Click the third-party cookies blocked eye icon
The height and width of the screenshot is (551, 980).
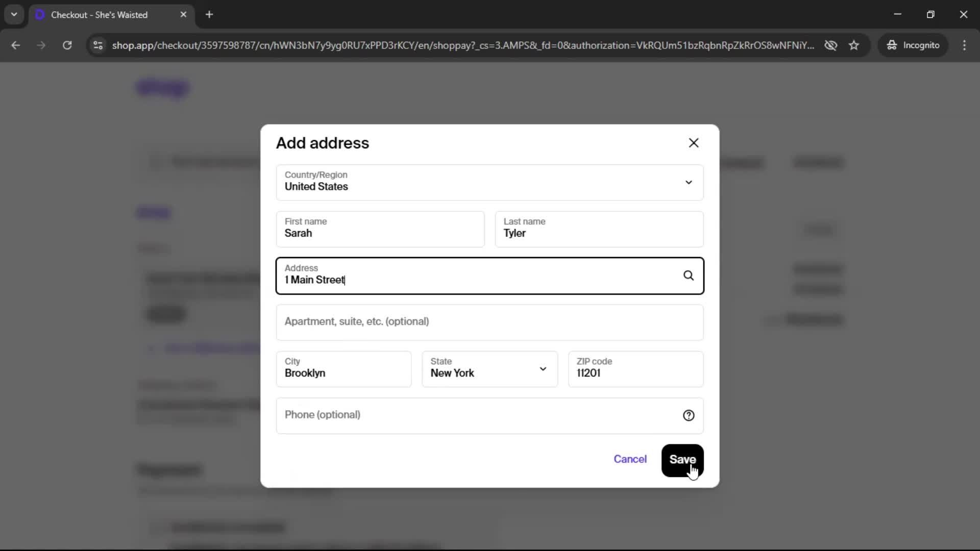(830, 45)
